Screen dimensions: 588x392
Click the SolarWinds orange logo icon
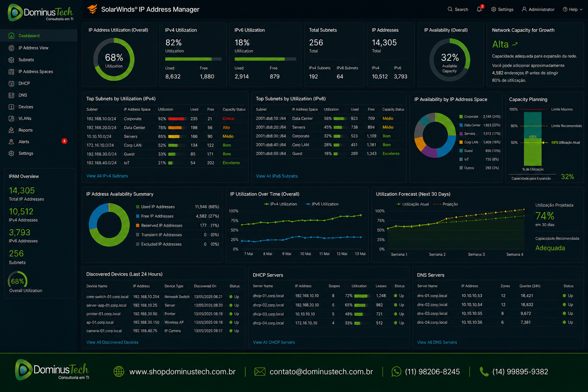click(92, 9)
